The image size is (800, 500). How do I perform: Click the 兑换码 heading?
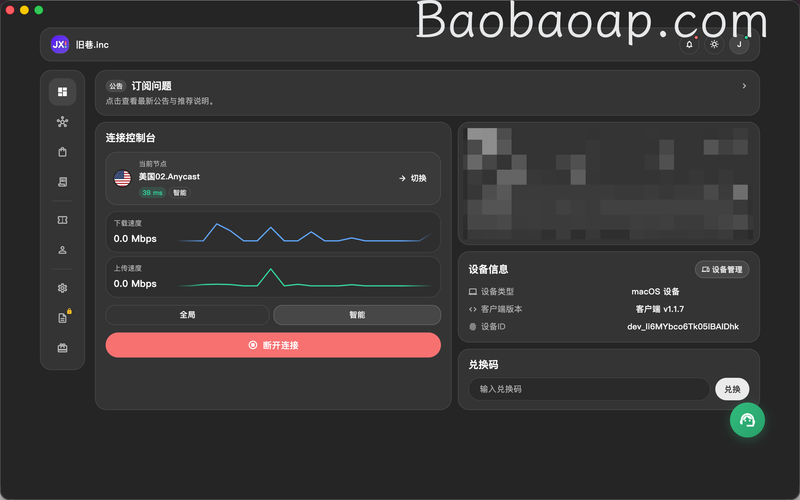pos(483,365)
